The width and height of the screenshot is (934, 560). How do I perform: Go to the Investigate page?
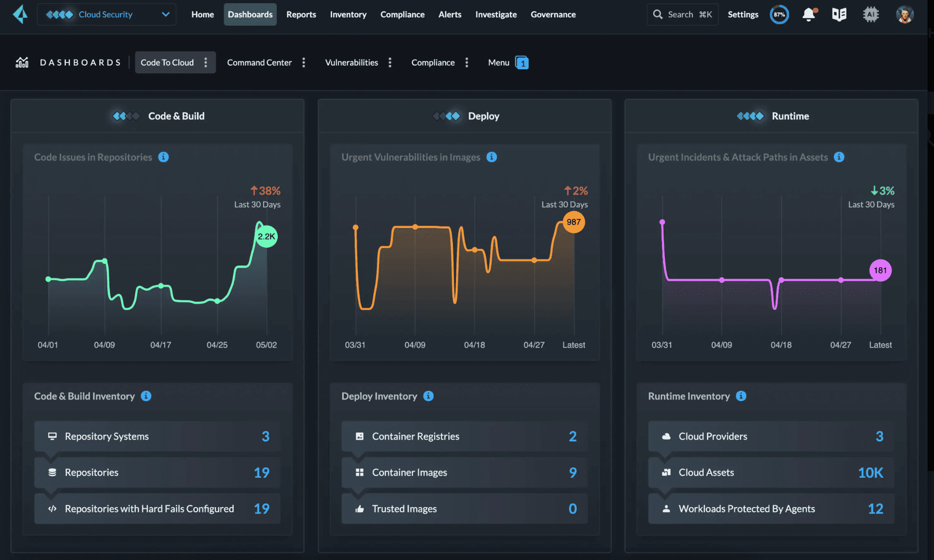(496, 15)
